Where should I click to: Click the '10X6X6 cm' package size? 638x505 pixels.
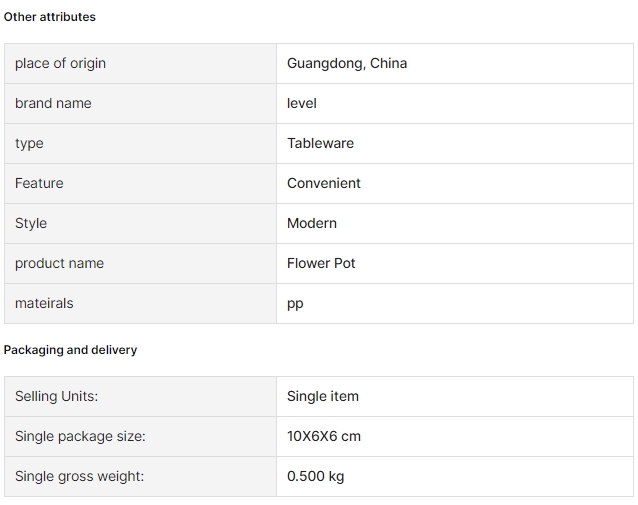pos(324,436)
